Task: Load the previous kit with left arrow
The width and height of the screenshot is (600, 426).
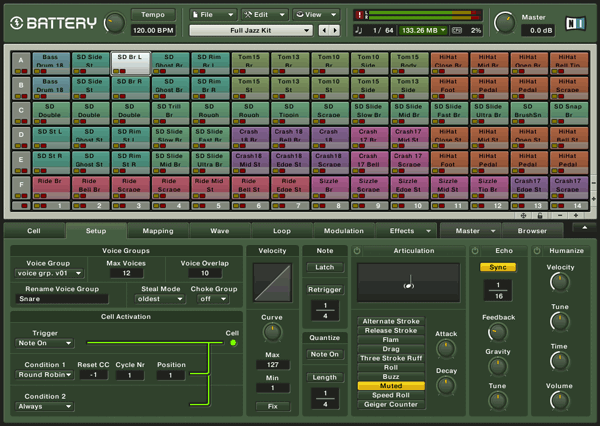Action: coord(324,30)
